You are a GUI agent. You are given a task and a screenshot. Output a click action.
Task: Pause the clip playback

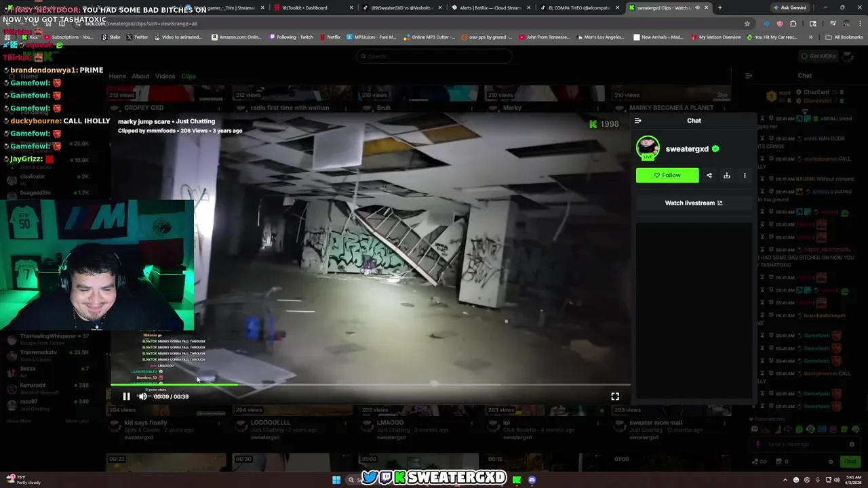click(126, 396)
